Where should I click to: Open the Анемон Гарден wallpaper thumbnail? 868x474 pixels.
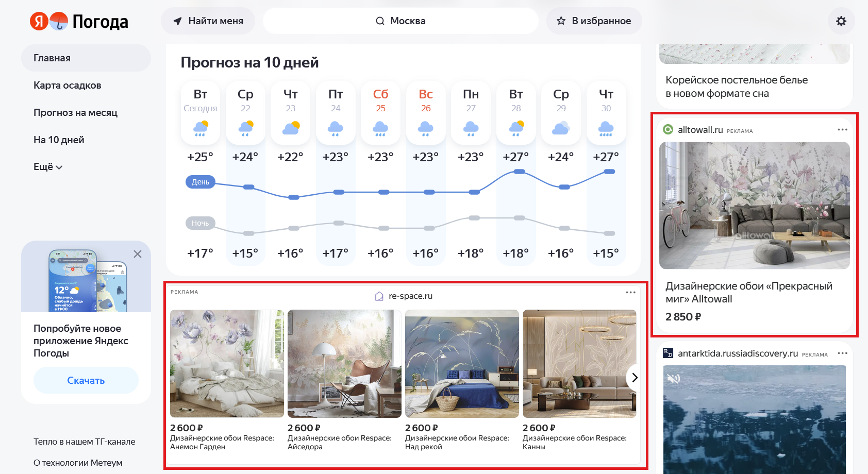tap(227, 364)
